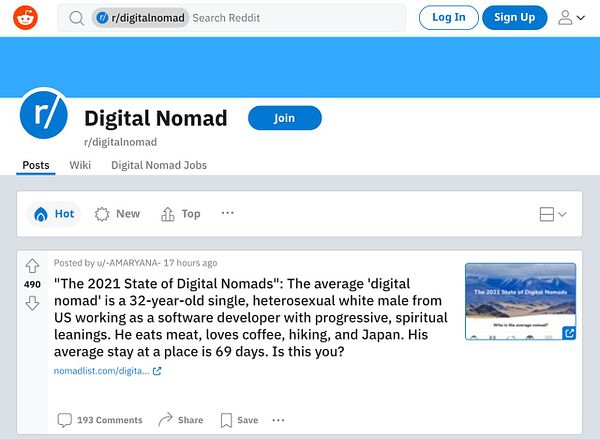This screenshot has height=439, width=600.
Task: Open more sort options ellipsis
Action: pyautogui.click(x=228, y=213)
